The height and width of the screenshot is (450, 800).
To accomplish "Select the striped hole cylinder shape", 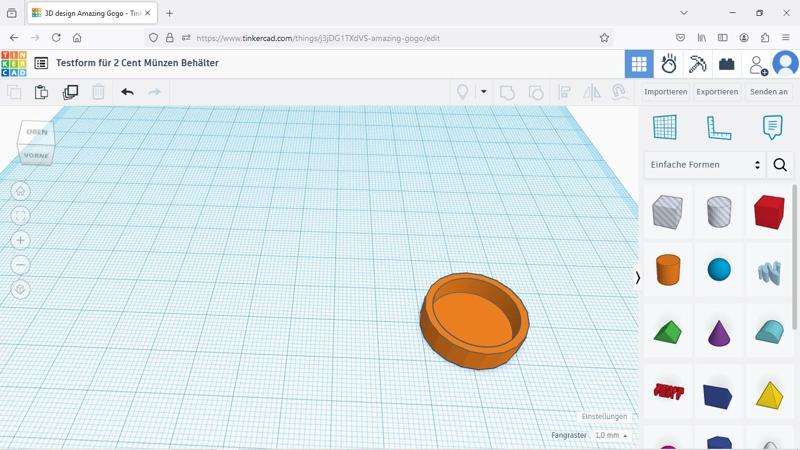I will pos(719,212).
